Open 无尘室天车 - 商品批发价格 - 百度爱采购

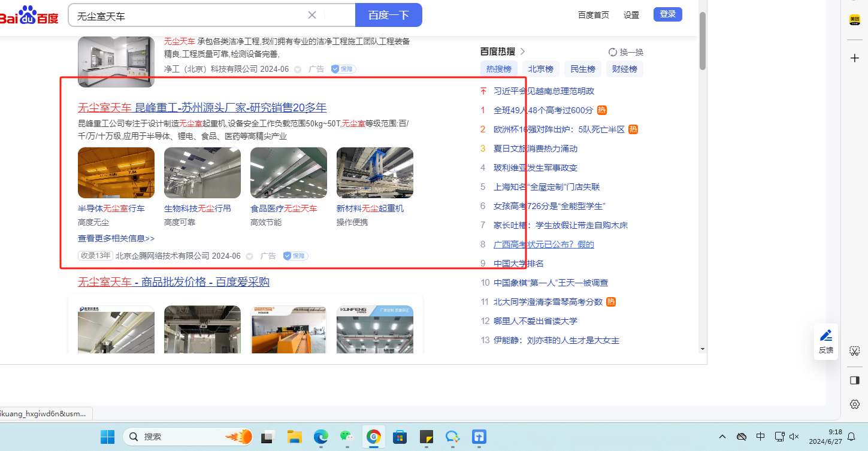tap(174, 282)
